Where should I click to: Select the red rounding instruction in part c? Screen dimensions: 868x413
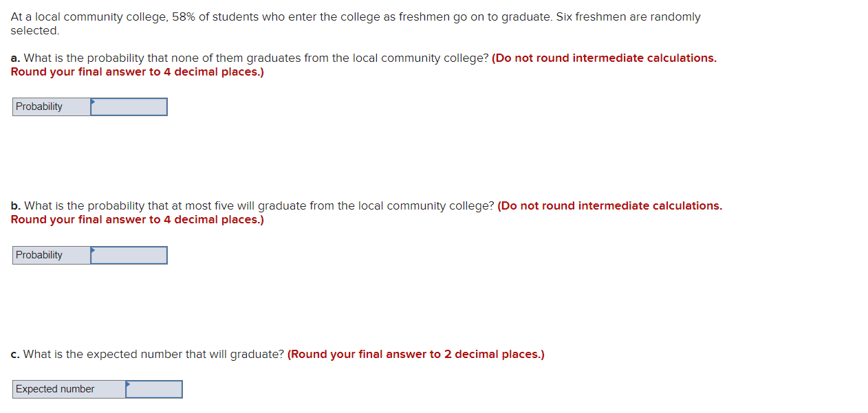click(416, 354)
